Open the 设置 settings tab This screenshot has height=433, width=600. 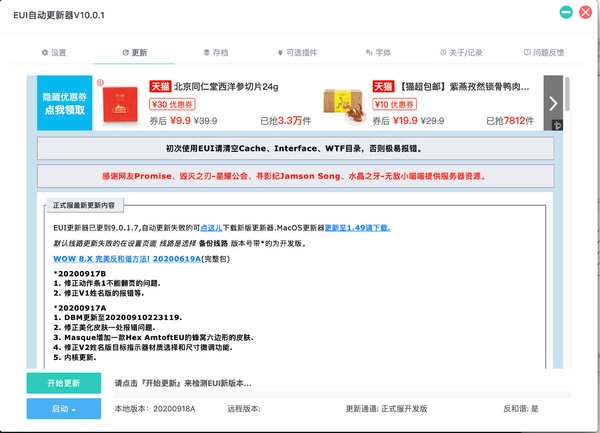(x=53, y=51)
